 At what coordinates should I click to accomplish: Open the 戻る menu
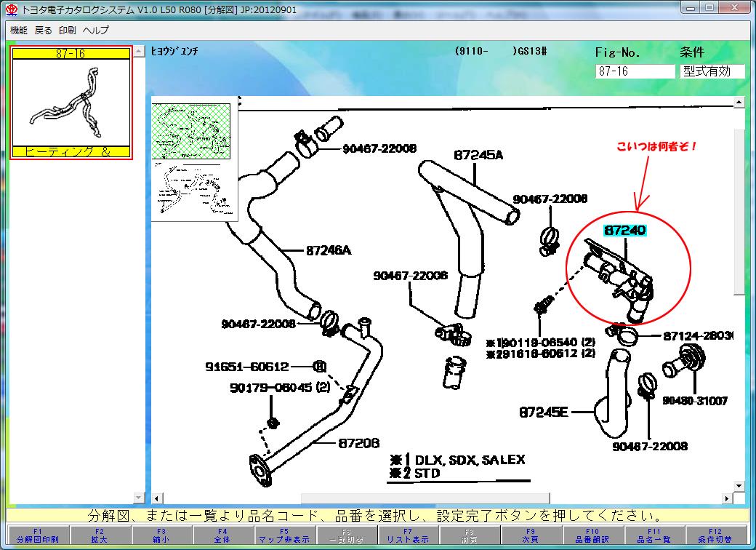point(44,31)
